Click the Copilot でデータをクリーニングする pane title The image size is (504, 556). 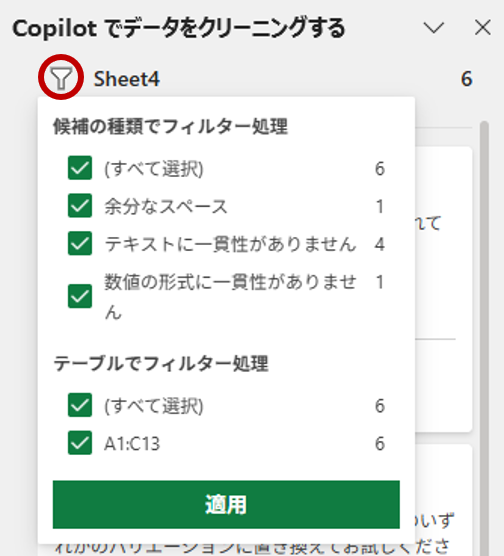click(179, 28)
